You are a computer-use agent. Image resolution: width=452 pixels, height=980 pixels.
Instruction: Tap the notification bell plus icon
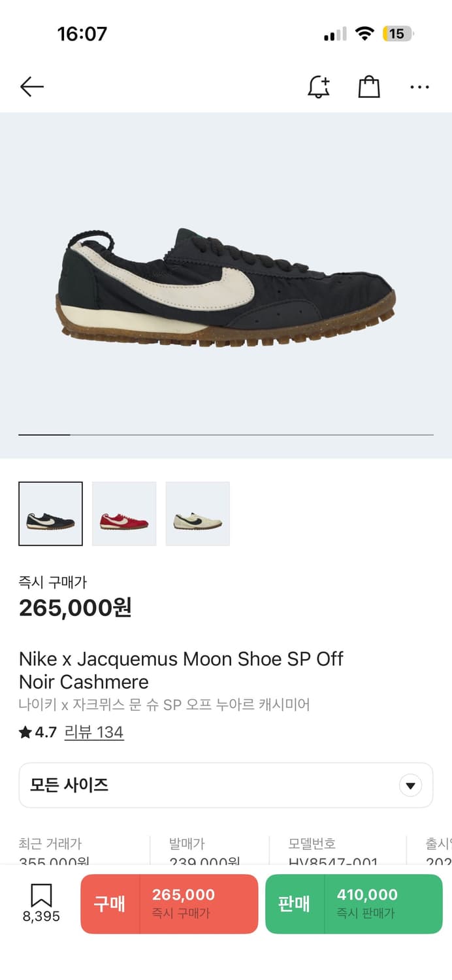(319, 87)
